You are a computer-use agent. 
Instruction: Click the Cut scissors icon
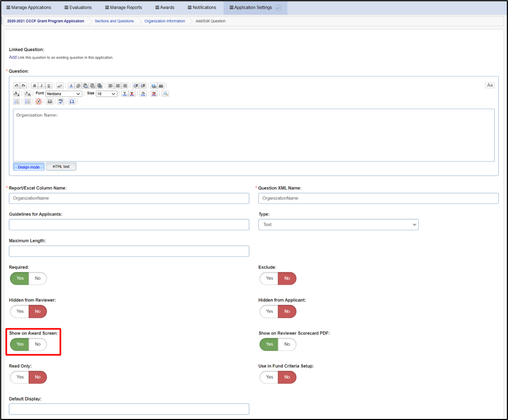pyautogui.click(x=71, y=86)
